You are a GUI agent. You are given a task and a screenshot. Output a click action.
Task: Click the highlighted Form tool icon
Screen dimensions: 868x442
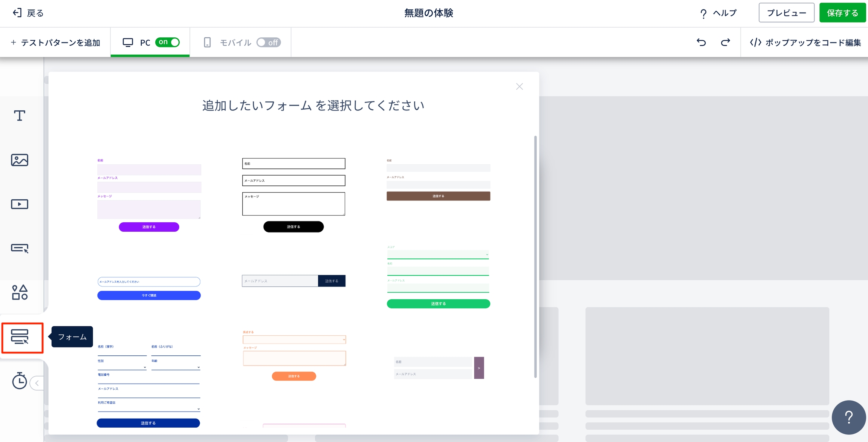point(20,337)
